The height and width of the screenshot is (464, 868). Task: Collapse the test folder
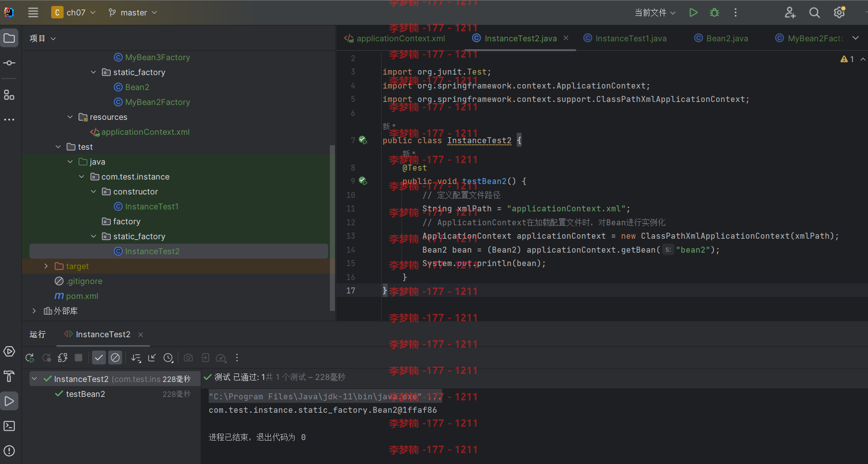pos(58,147)
